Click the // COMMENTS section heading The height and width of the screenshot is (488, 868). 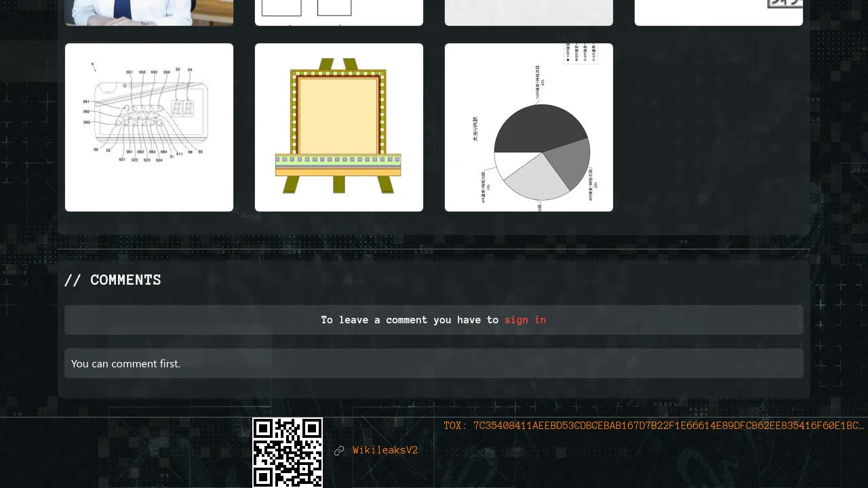(x=113, y=280)
